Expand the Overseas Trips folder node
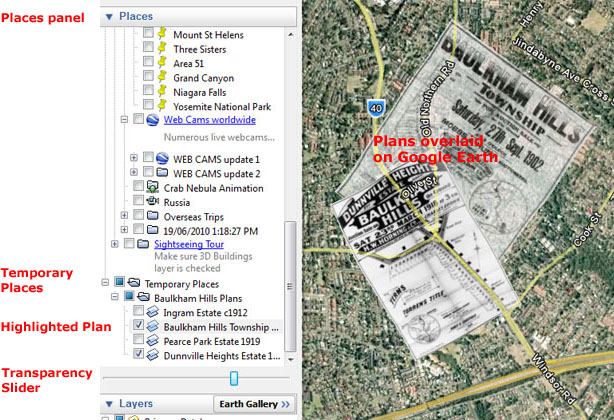The height and width of the screenshot is (420, 614). [x=125, y=215]
